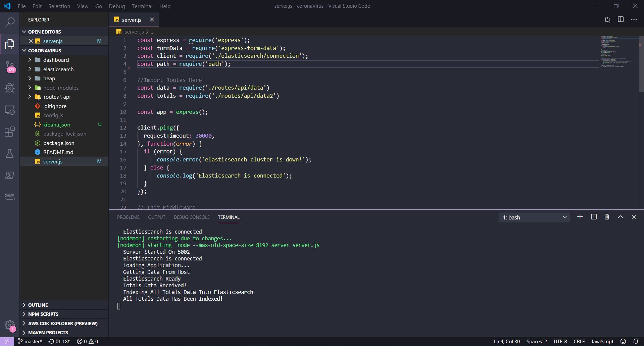Screen dimensions: 644x346
Task: Click the master* branch in status bar
Action: click(x=30, y=341)
